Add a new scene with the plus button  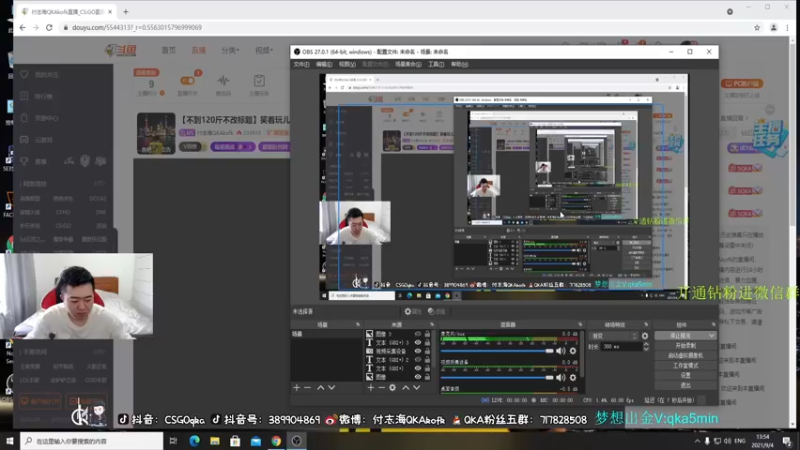[x=296, y=388]
